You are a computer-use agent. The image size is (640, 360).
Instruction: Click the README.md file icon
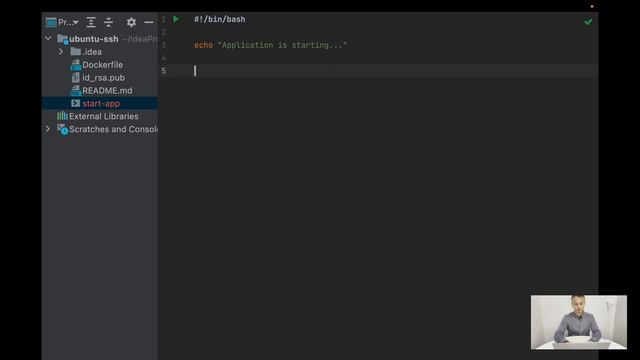pyautogui.click(x=76, y=90)
